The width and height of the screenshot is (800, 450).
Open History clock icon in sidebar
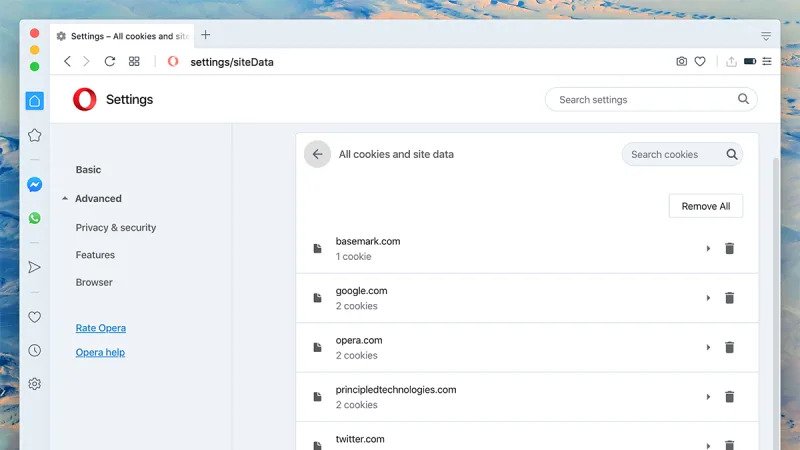point(35,351)
